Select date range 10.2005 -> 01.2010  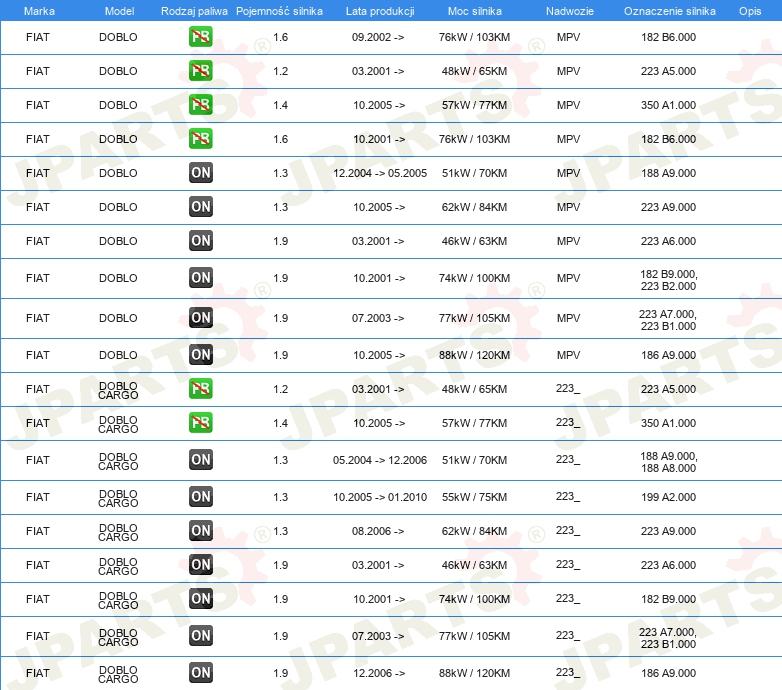[380, 497]
